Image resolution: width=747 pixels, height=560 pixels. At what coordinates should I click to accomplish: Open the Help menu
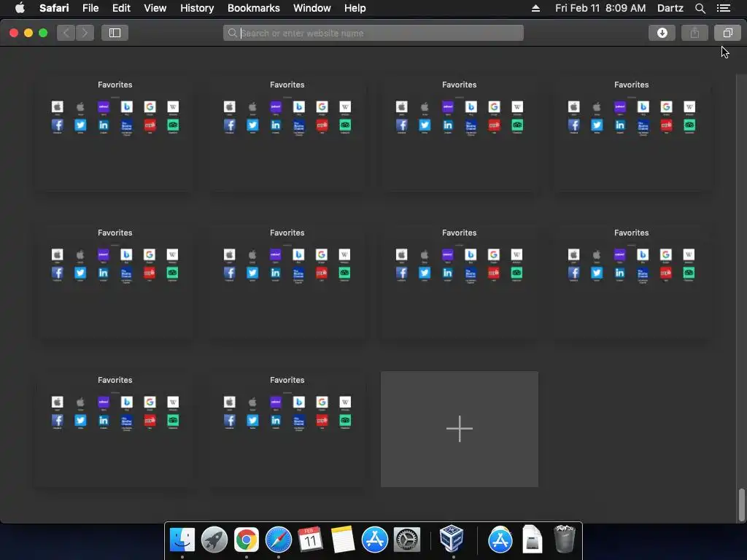point(355,8)
